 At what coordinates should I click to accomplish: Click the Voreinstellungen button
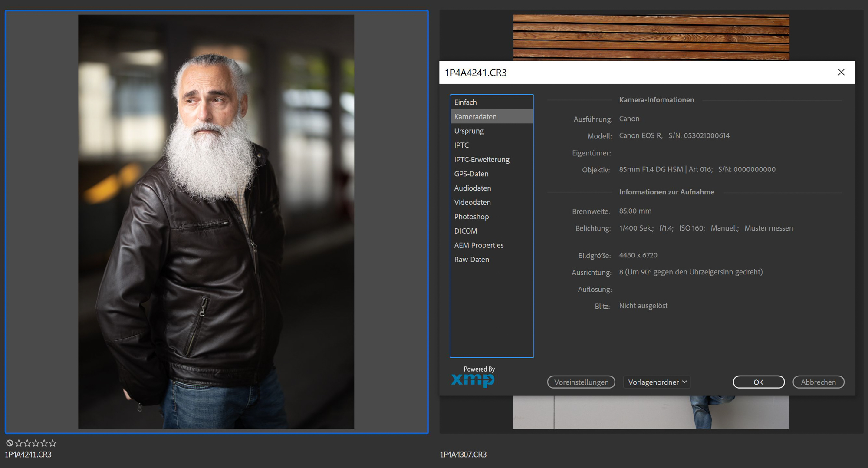click(581, 382)
